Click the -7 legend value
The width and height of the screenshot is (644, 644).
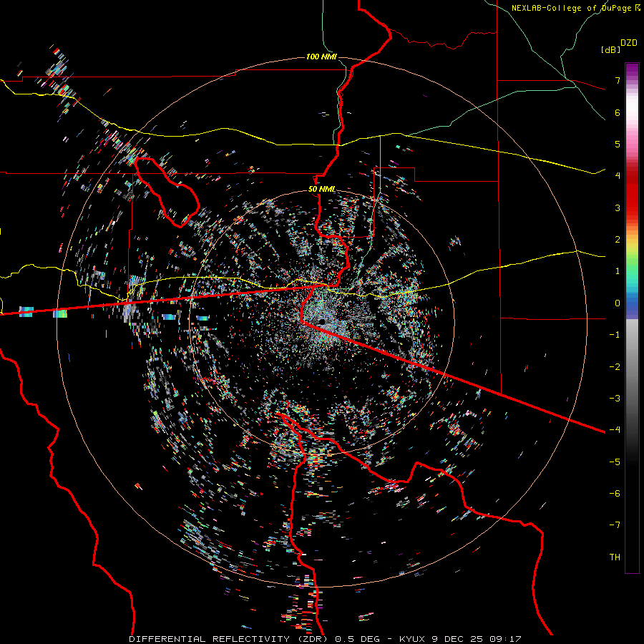(615, 525)
